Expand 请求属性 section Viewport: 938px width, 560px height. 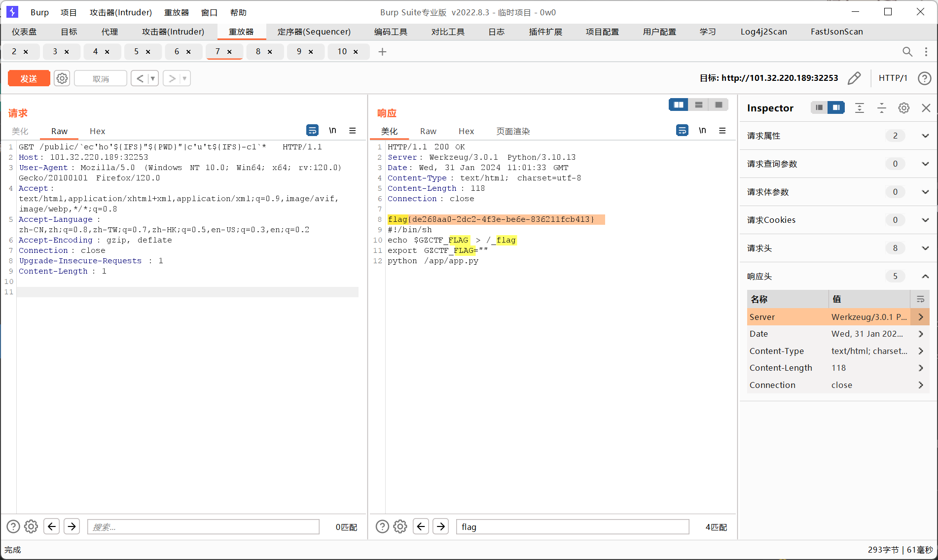click(x=925, y=136)
